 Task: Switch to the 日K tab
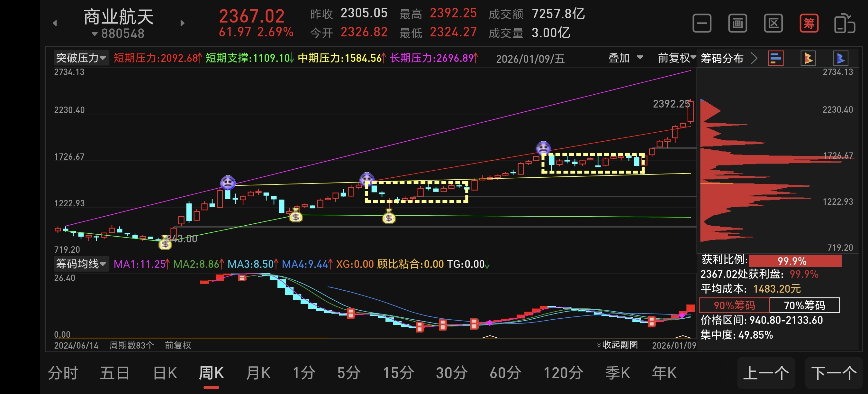pos(165,373)
